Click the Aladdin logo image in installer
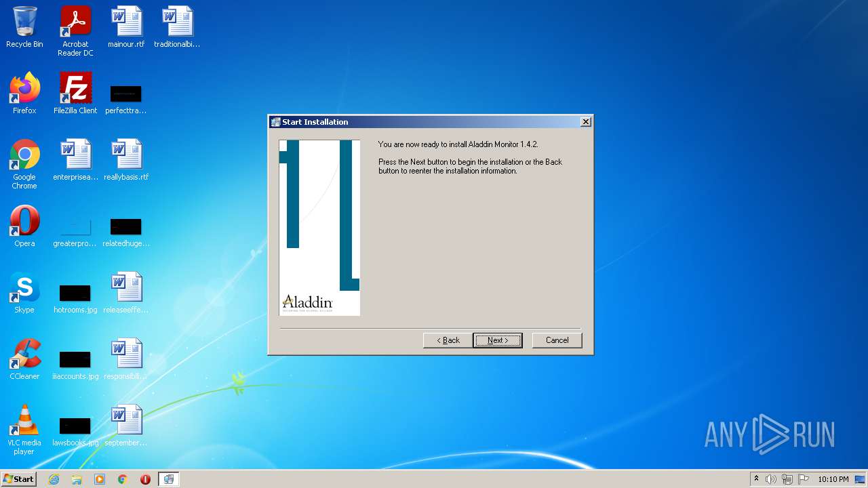The height and width of the screenshot is (488, 868). click(319, 228)
